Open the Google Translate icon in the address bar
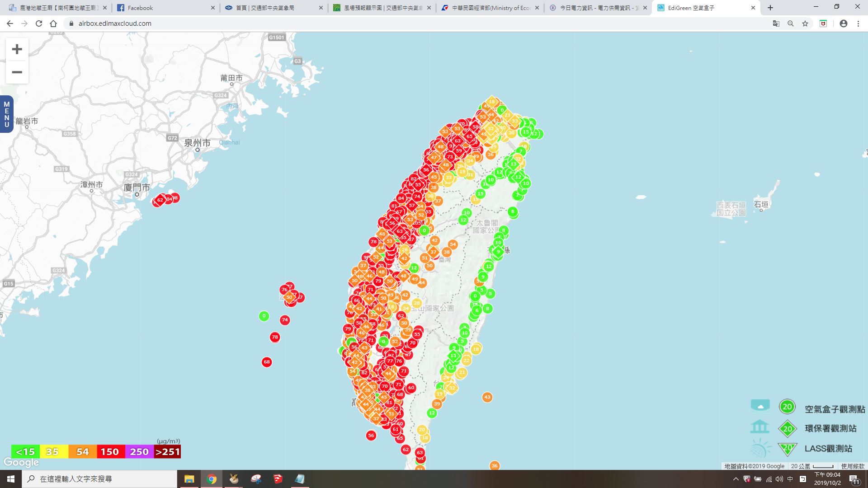The image size is (868, 488). pos(776,23)
